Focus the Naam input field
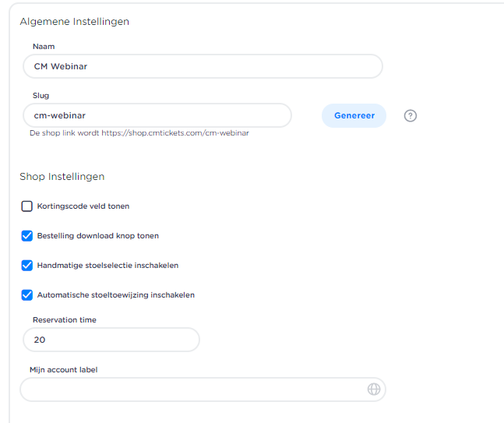Screen dimensions: 504x423 click(x=203, y=66)
